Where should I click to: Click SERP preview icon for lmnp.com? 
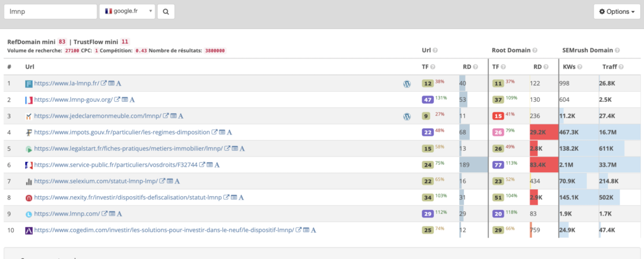tap(112, 214)
